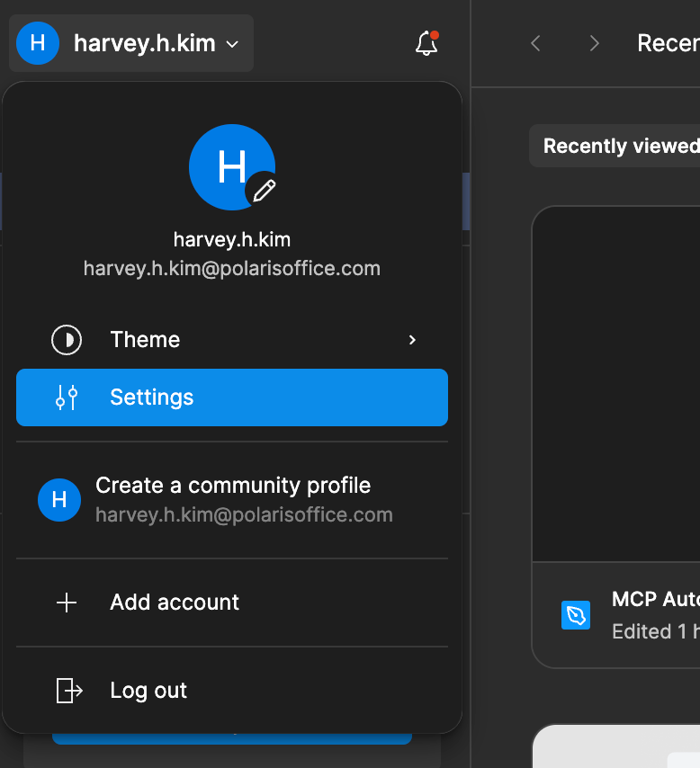Select Log out

(232, 691)
